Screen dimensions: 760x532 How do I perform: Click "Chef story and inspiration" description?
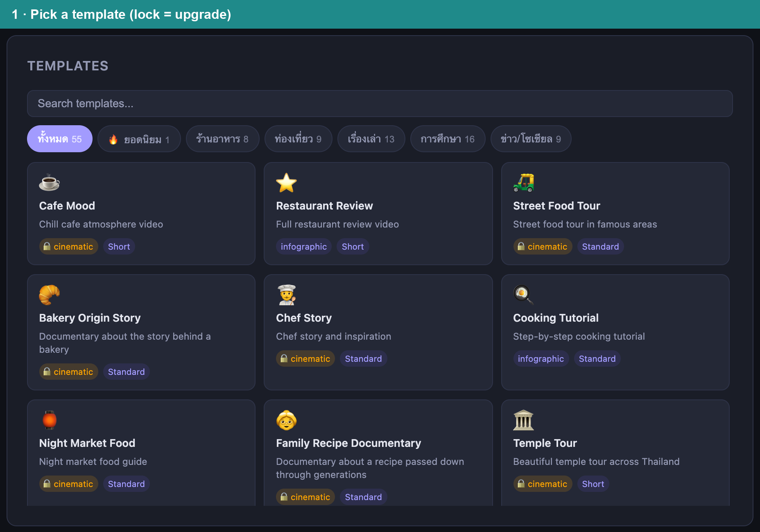(334, 336)
